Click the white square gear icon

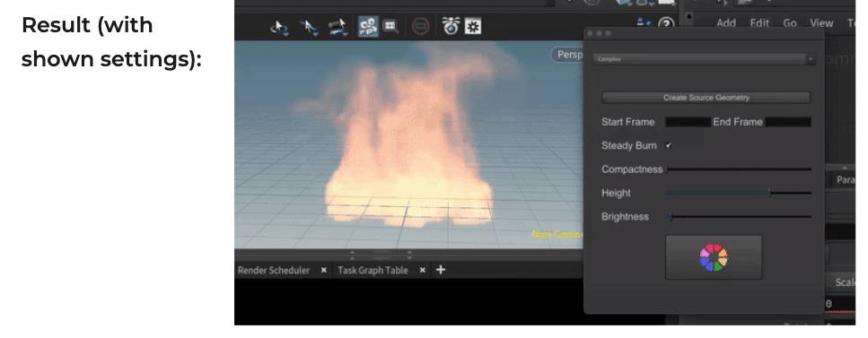(473, 26)
